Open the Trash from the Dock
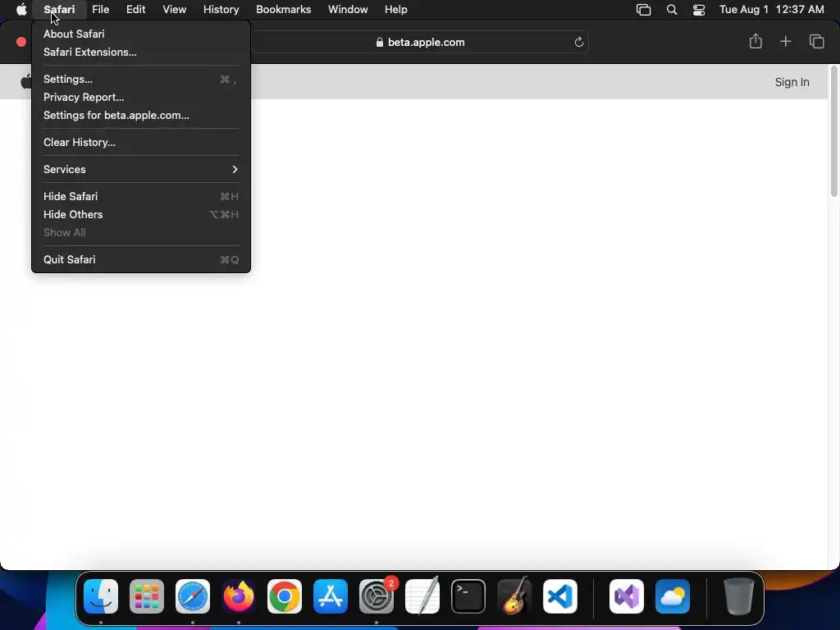840x630 pixels. click(x=739, y=596)
